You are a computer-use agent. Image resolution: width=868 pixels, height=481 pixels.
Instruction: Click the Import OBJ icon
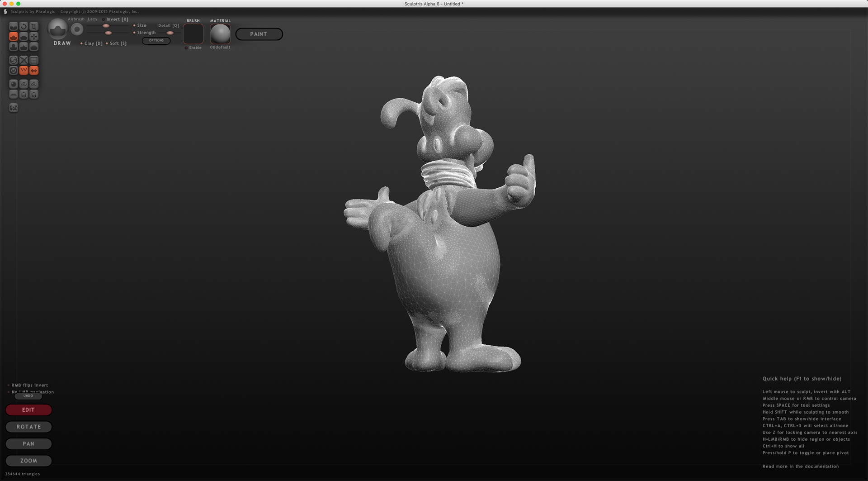[x=24, y=84]
